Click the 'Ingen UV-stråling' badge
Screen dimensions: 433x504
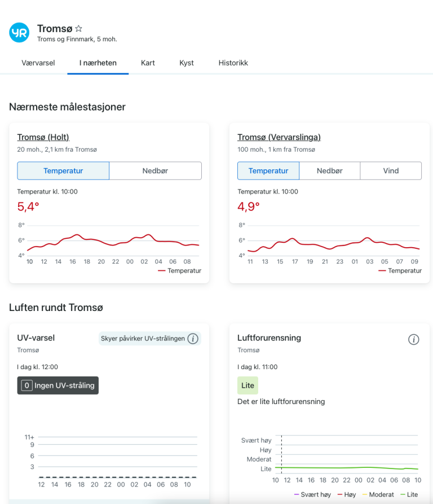[x=58, y=385]
